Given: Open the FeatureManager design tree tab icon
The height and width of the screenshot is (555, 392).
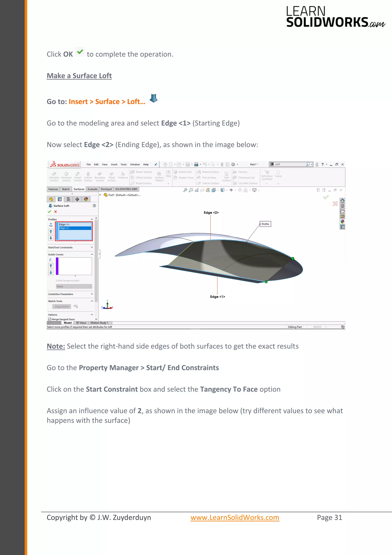Looking at the screenshot, I should [x=51, y=199].
